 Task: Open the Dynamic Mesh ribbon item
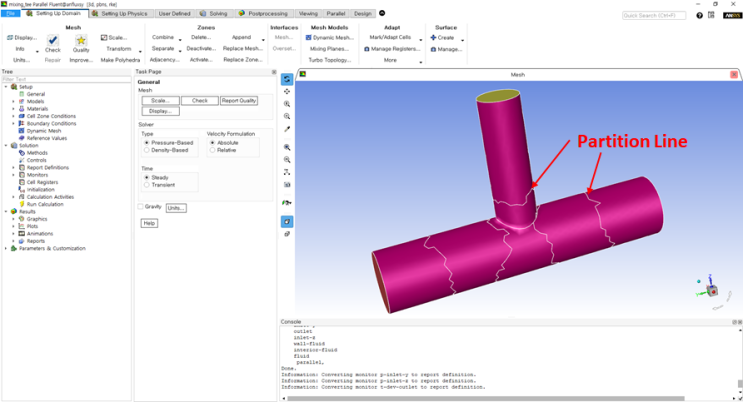pos(329,37)
